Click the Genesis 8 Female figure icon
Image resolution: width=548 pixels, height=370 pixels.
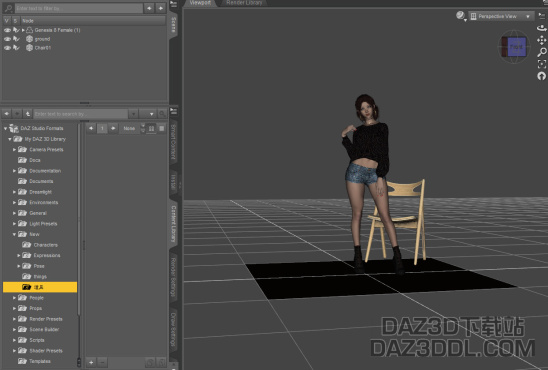(30, 30)
